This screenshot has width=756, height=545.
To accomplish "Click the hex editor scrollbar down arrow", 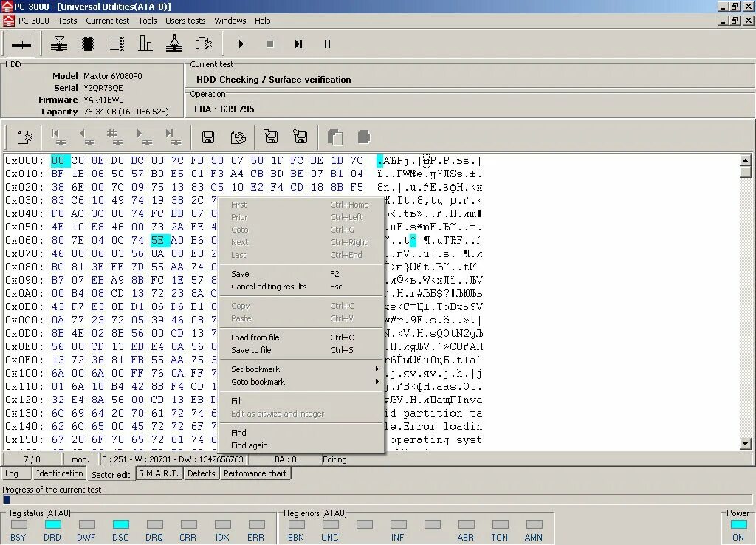I will (x=746, y=445).
